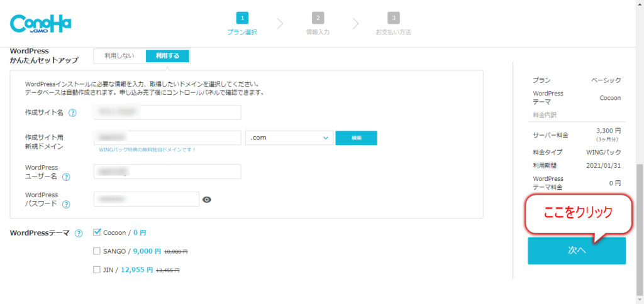Click the ベーシック plan value
The height and width of the screenshot is (304, 644).
click(x=606, y=80)
